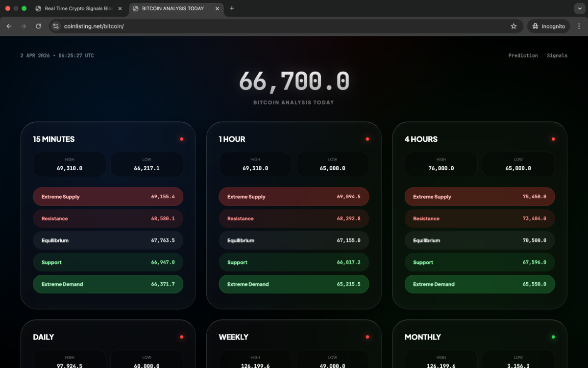588x368 pixels.
Task: Open a new tab with plus button
Action: click(232, 8)
